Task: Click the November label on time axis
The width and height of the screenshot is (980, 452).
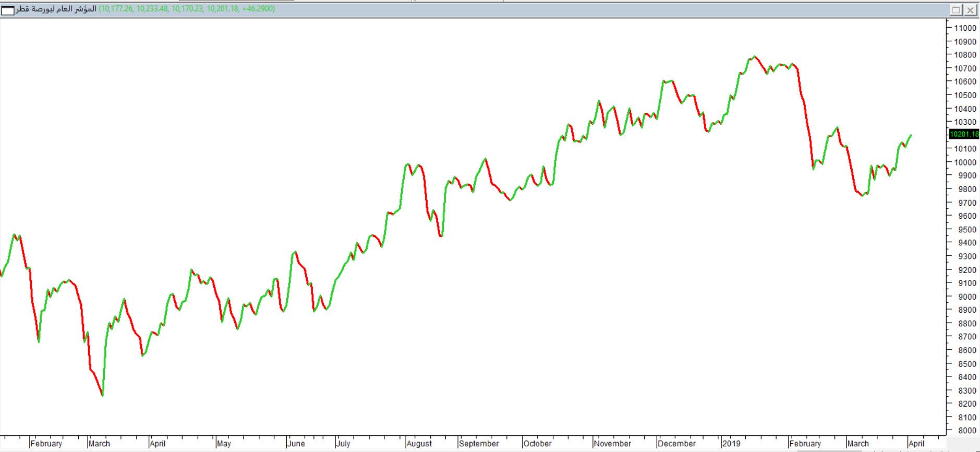Action: (x=612, y=444)
